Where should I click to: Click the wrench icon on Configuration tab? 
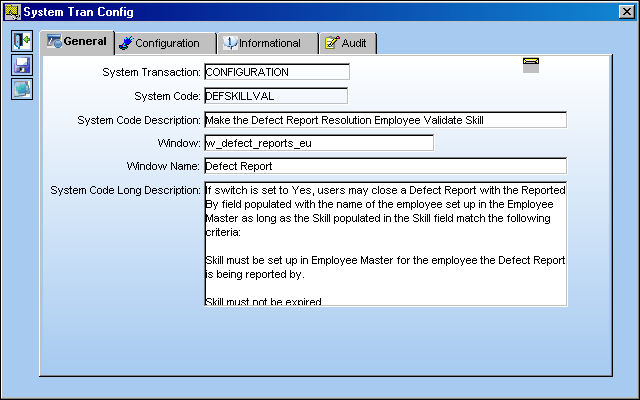click(x=126, y=43)
